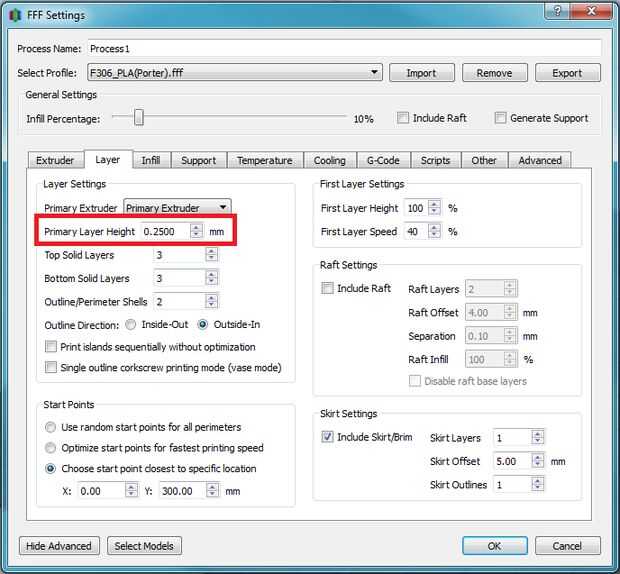Click the Import button
This screenshot has height=574, width=620.
[422, 73]
